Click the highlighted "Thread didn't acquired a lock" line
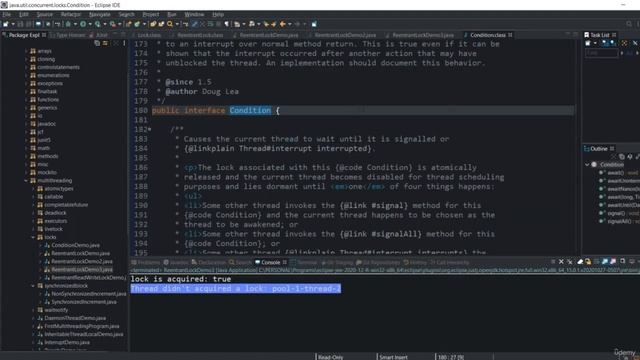 click(236, 289)
